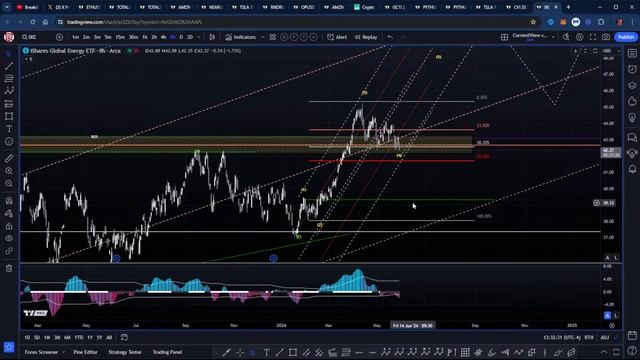Open chart settings gear icon

pos(580,37)
